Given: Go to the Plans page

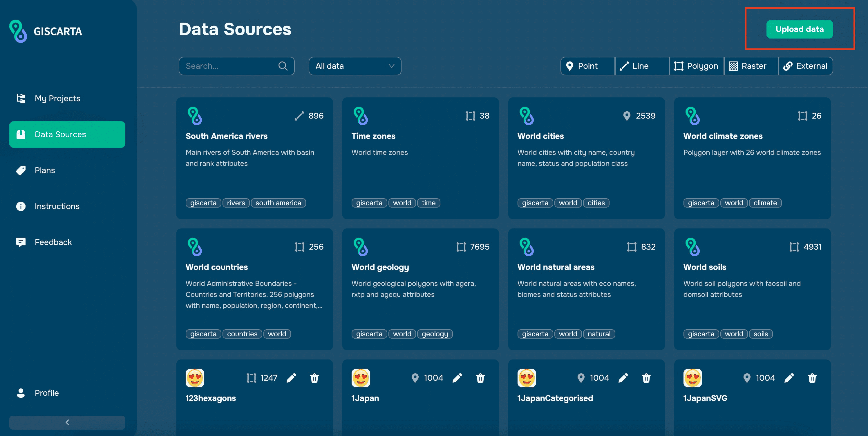Looking at the screenshot, I should [44, 170].
